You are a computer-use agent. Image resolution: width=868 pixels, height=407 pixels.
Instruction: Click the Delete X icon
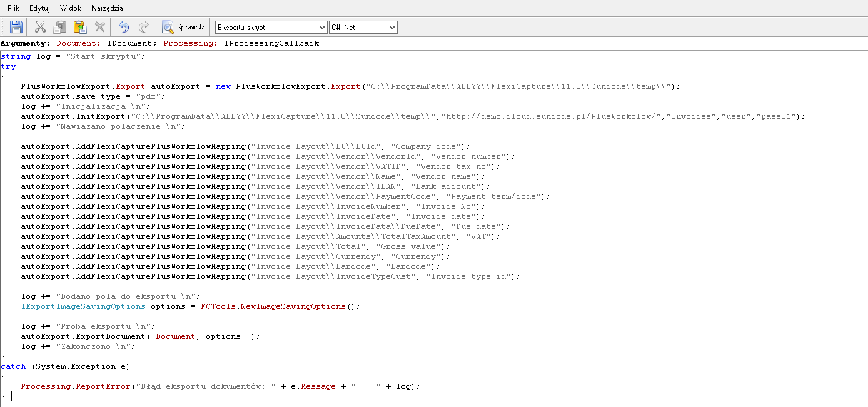pos(99,27)
